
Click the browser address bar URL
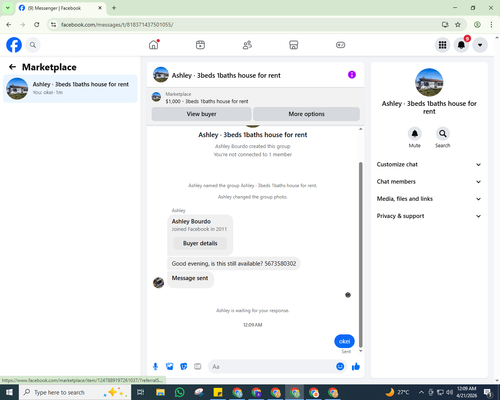(117, 25)
